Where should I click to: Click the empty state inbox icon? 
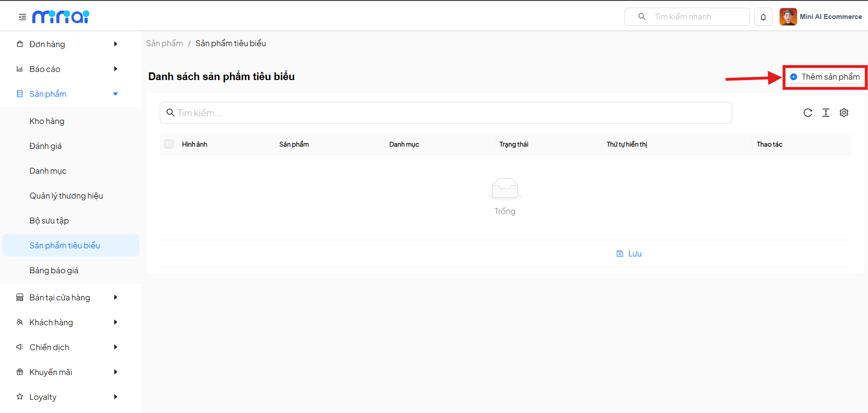coord(505,188)
